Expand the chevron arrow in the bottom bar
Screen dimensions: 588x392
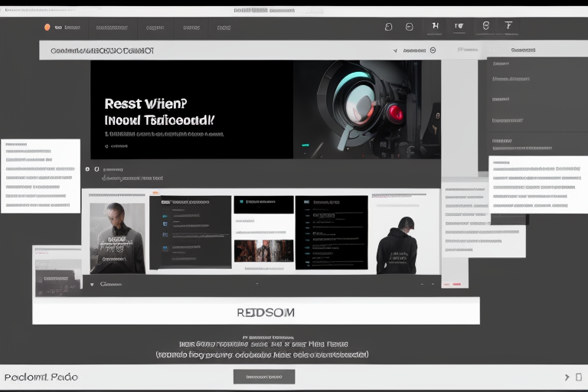567,377
